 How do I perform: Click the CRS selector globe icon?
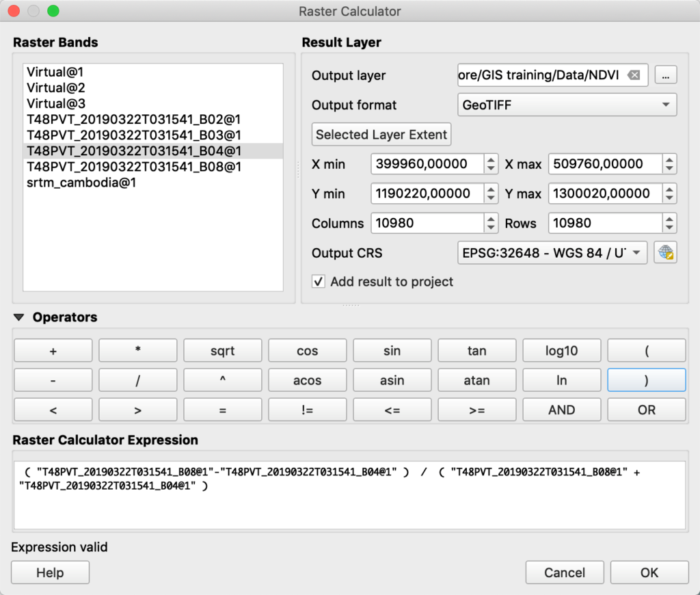tap(665, 253)
